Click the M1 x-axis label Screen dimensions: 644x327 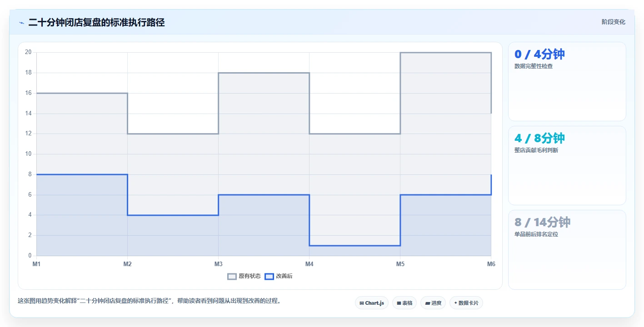coord(36,264)
